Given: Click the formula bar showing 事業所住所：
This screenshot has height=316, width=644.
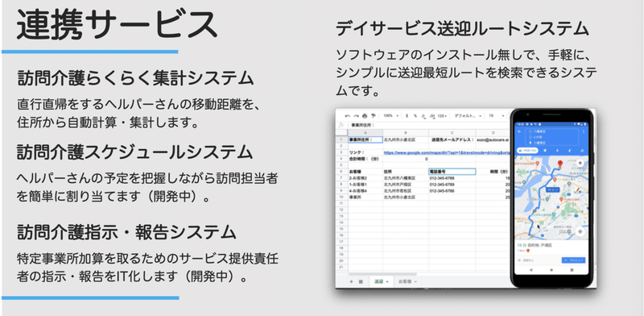Looking at the screenshot, I should (429, 125).
